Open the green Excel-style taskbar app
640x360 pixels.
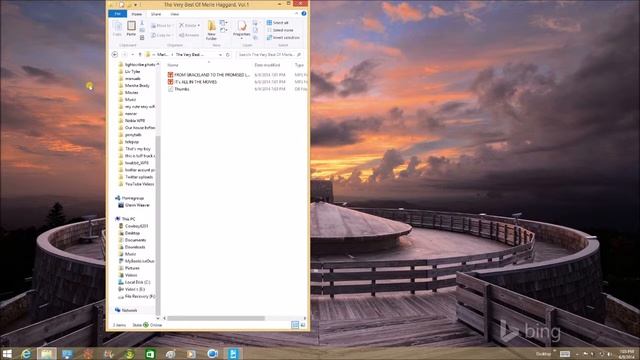coord(150,354)
